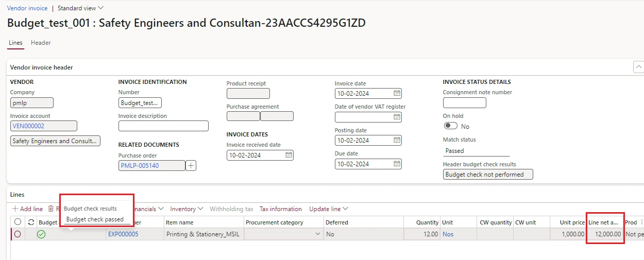Open the grid column options menu icon
Screen dimensions: 644x260
(641, 222)
